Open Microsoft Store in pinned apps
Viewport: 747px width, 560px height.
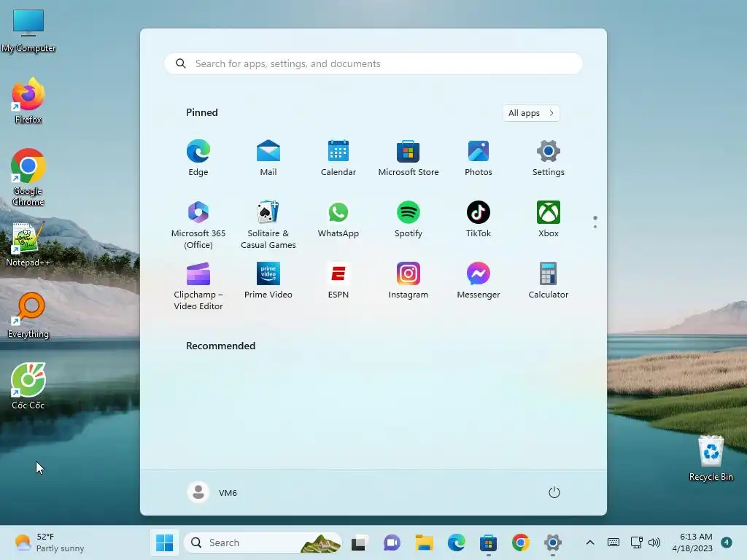[x=409, y=158]
